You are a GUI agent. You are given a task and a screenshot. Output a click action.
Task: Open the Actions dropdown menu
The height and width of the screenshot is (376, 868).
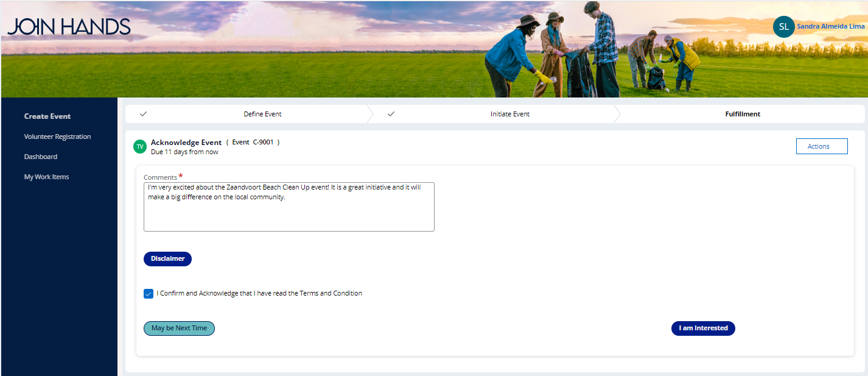point(821,146)
